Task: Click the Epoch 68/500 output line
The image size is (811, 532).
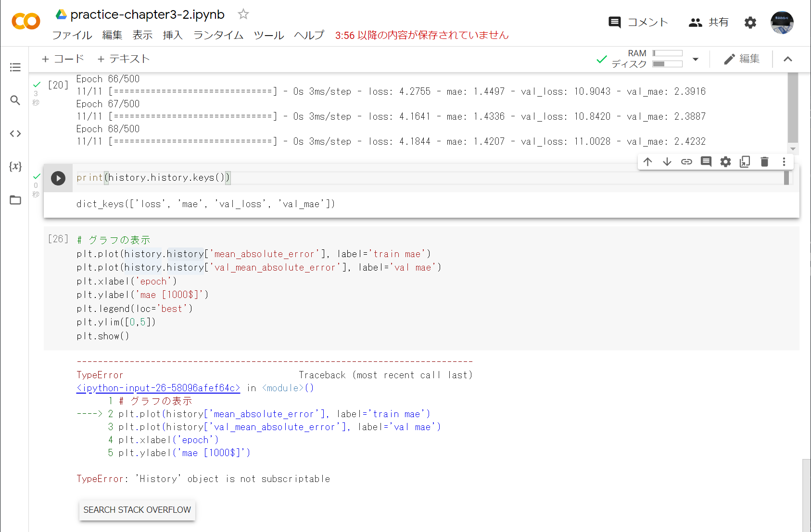Action: click(108, 129)
